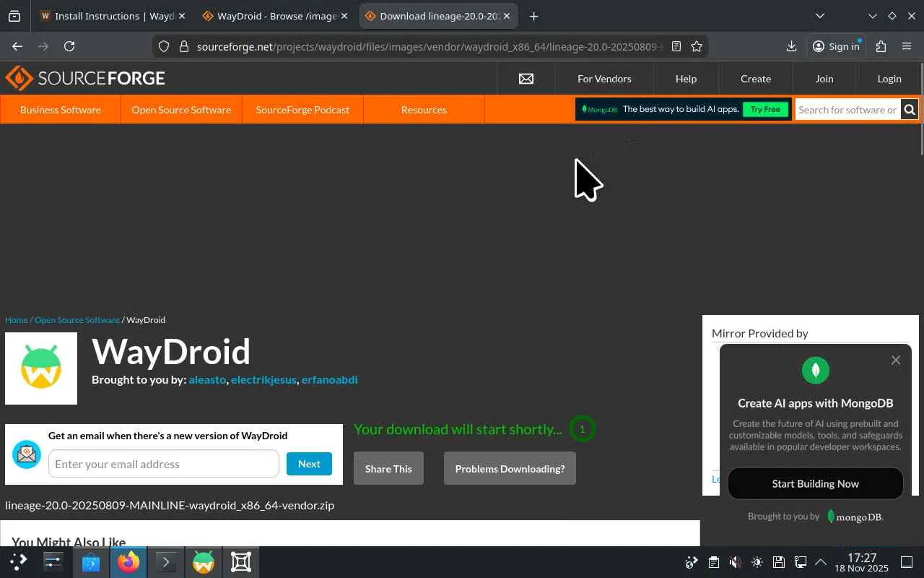Follow the Open Source Software breadcrumb
This screenshot has width=924, height=578.
click(77, 320)
